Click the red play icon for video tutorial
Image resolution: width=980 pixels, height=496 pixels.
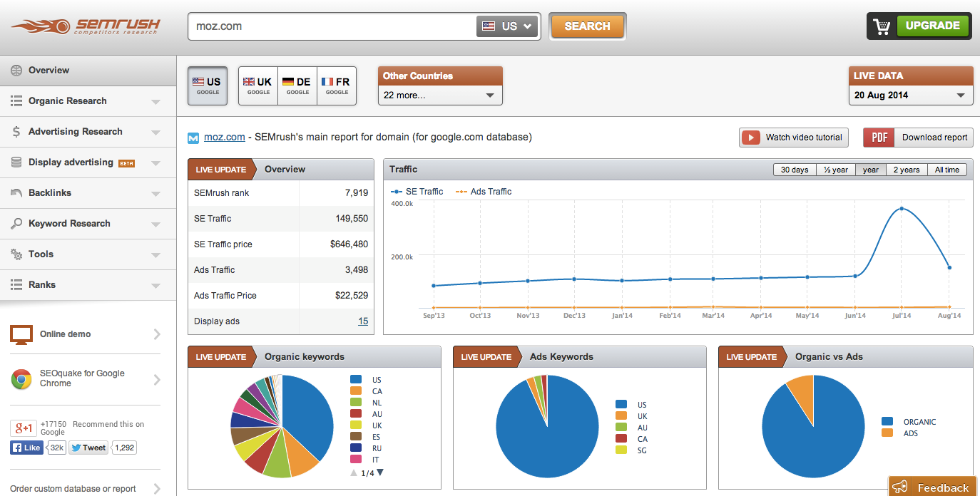pos(750,138)
